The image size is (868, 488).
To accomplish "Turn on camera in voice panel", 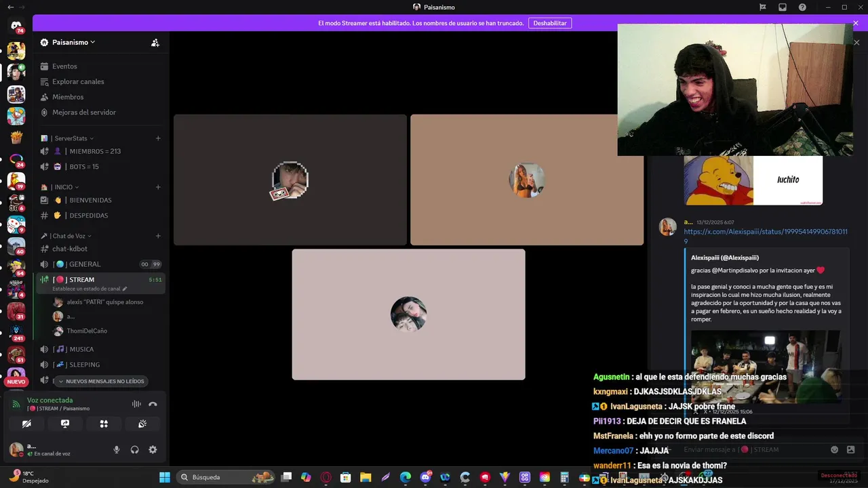I will pos(26,424).
